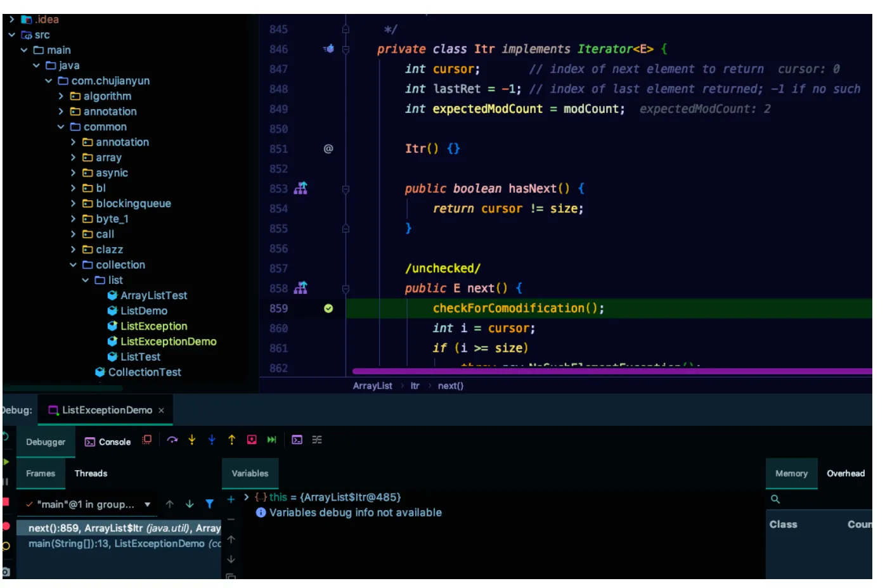Click the editor horizontal purple scrollbar
This screenshot has height=588, width=885.
(612, 371)
